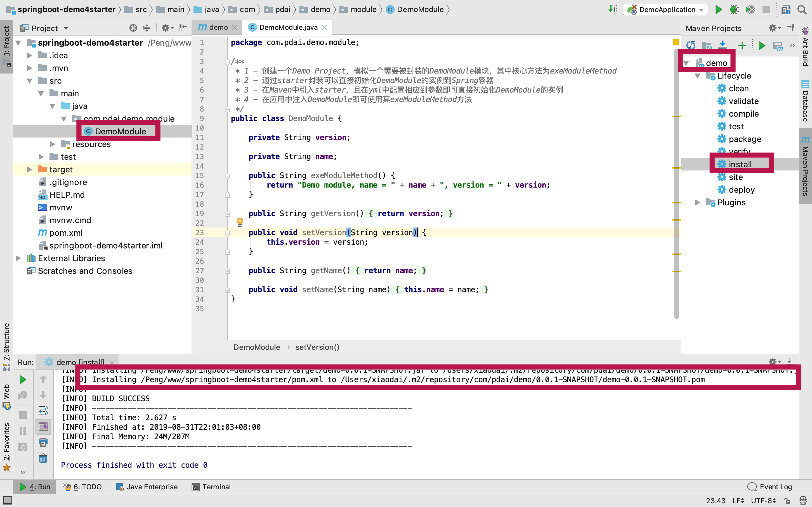The image size is (812, 507).
Task: Open the Terminal tool window tab
Action: (211, 487)
